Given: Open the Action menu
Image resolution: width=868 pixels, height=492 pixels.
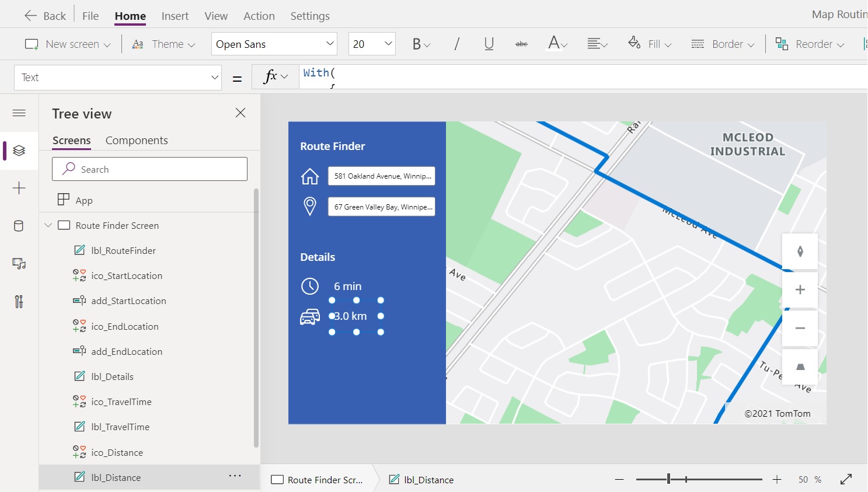Looking at the screenshot, I should (259, 16).
